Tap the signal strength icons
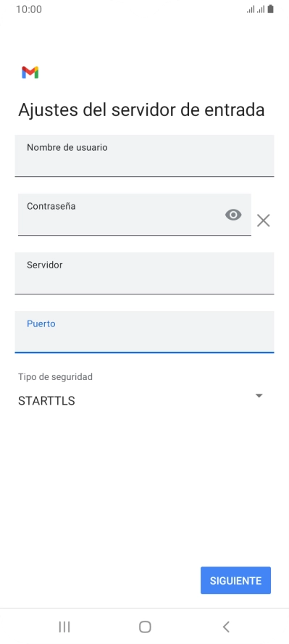 pyautogui.click(x=256, y=9)
